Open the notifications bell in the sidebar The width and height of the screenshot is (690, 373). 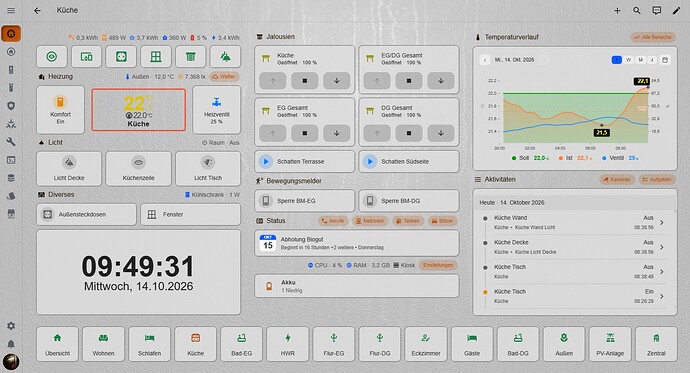11,344
